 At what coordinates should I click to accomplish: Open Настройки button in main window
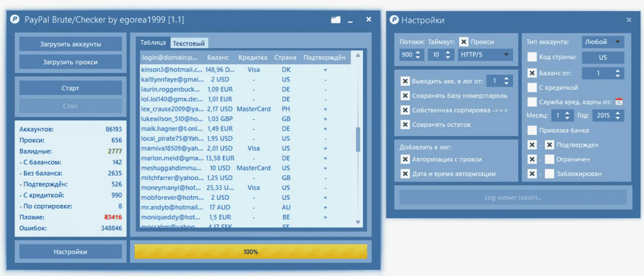click(x=71, y=252)
